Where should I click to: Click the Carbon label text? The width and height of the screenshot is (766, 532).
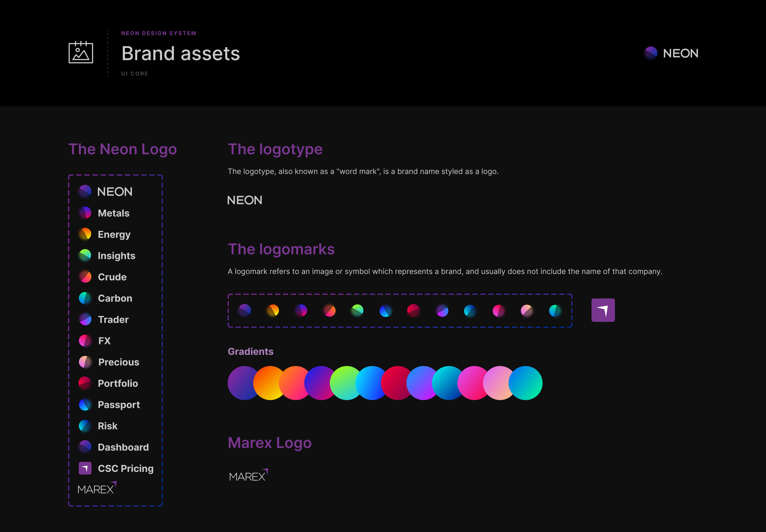(x=115, y=298)
